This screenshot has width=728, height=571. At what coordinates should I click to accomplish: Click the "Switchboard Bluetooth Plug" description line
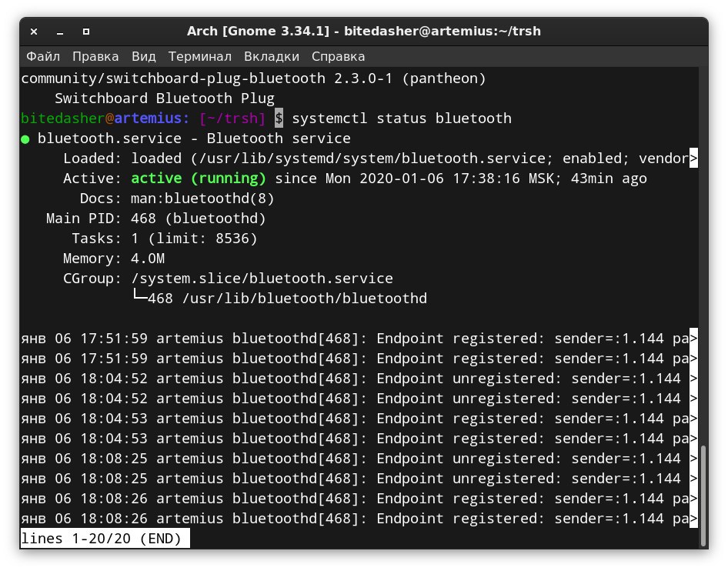(165, 99)
